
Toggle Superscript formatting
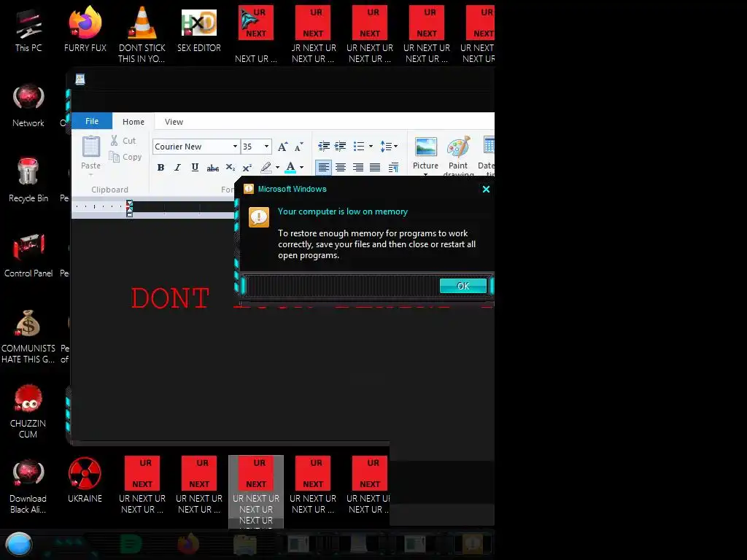pyautogui.click(x=247, y=167)
